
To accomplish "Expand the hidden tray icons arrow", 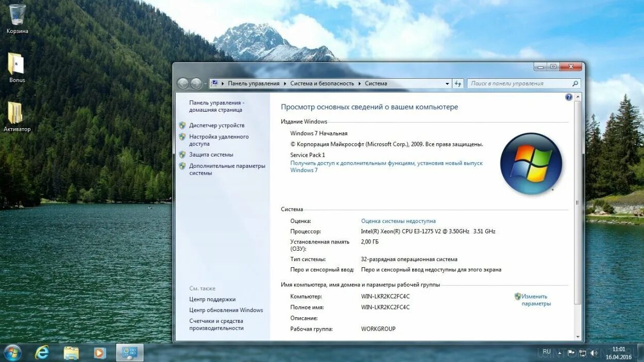I will (560, 353).
